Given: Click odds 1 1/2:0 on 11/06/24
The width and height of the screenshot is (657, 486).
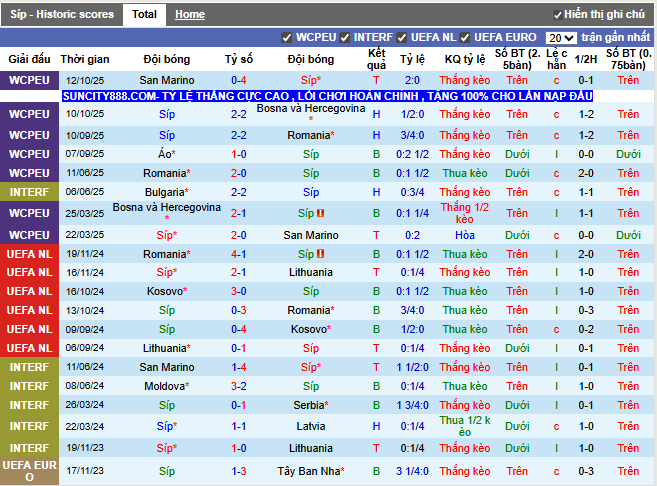Looking at the screenshot, I should coord(412,367).
